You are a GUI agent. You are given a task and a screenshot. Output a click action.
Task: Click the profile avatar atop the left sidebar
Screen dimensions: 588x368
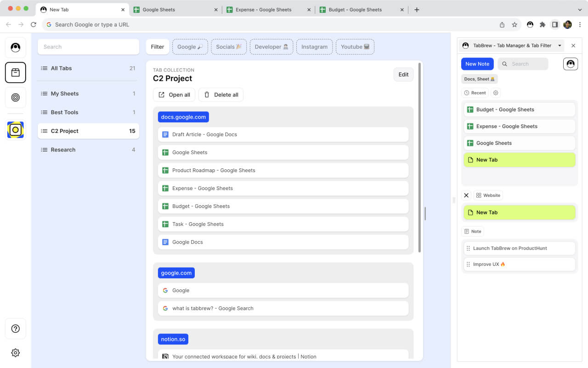pos(16,47)
